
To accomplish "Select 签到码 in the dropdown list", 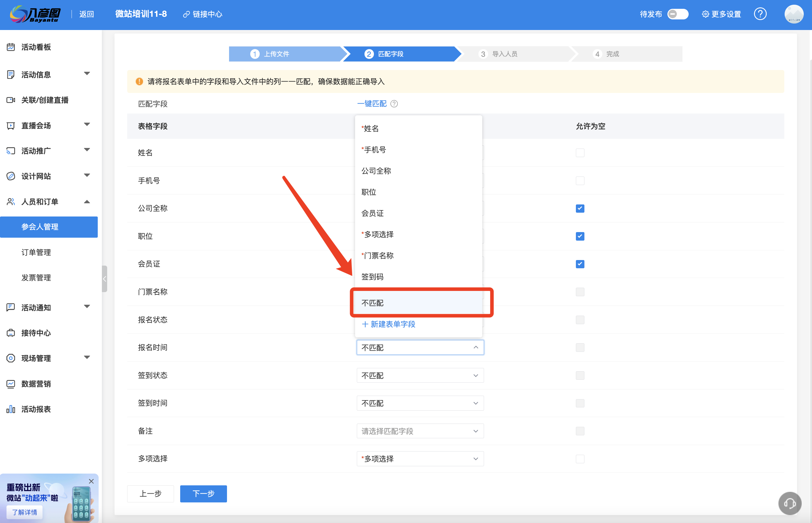I will click(x=418, y=277).
